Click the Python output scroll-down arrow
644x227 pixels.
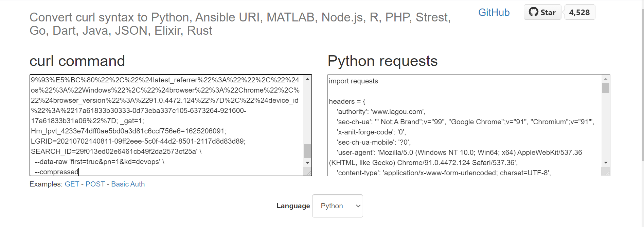point(606,163)
